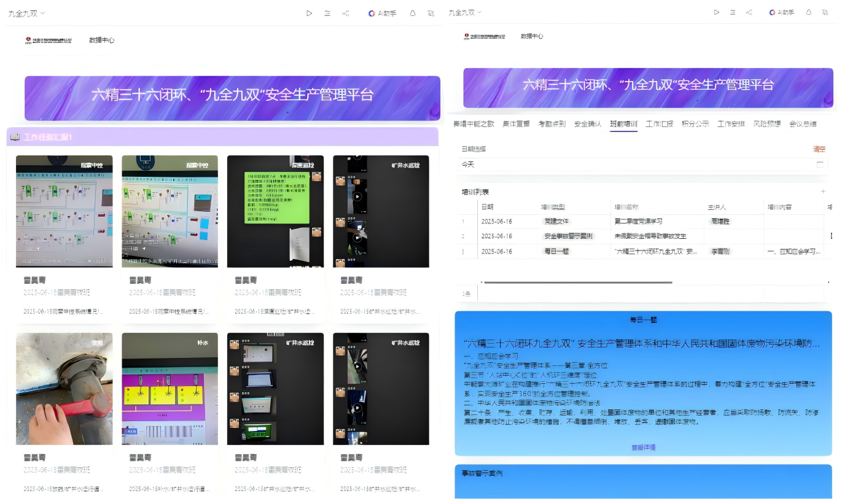The width and height of the screenshot is (842, 504).
Task: Open 数据中心 in left pane header
Action: pos(102,41)
